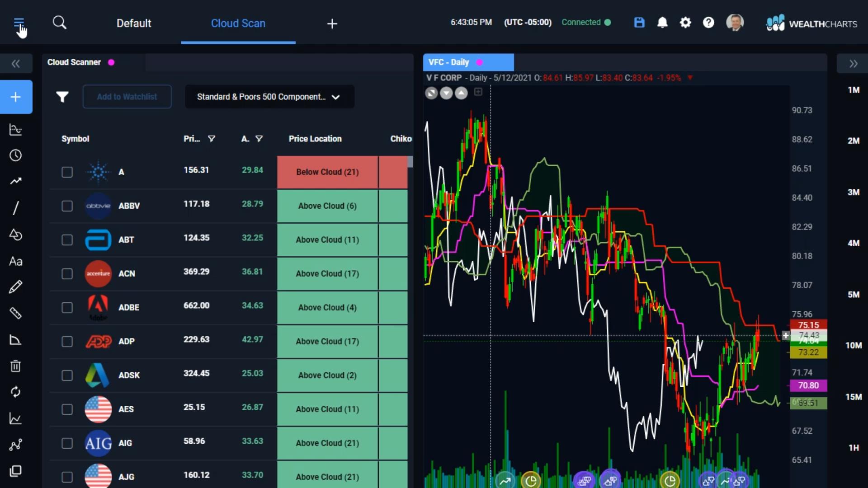Screen dimensions: 868x488
Task: Expand the right panel with double chevron
Action: [x=853, y=64]
